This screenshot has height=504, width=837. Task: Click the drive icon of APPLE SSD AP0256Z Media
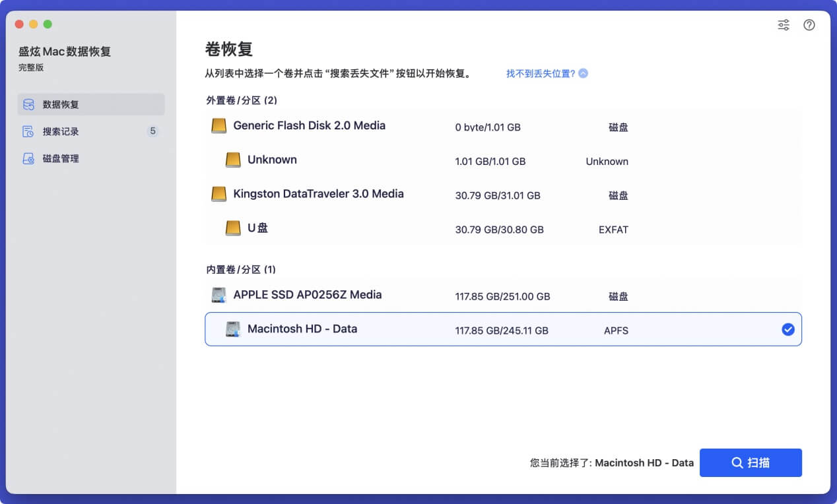tap(218, 294)
